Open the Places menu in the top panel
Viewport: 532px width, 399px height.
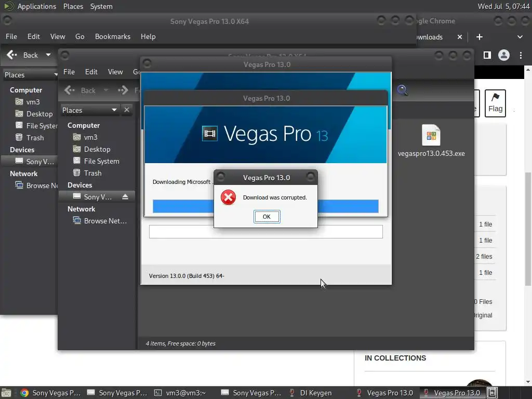point(73,6)
